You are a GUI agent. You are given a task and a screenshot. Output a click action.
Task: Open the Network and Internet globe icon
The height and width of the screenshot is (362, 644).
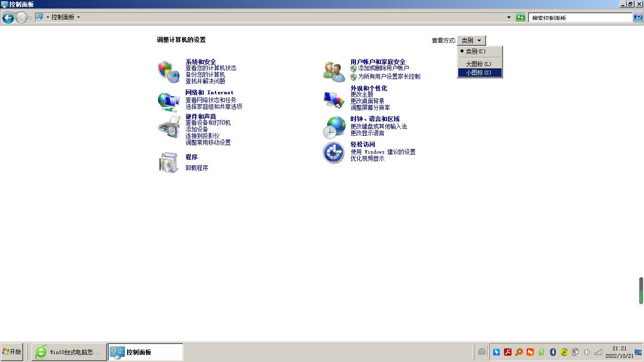coord(169,101)
